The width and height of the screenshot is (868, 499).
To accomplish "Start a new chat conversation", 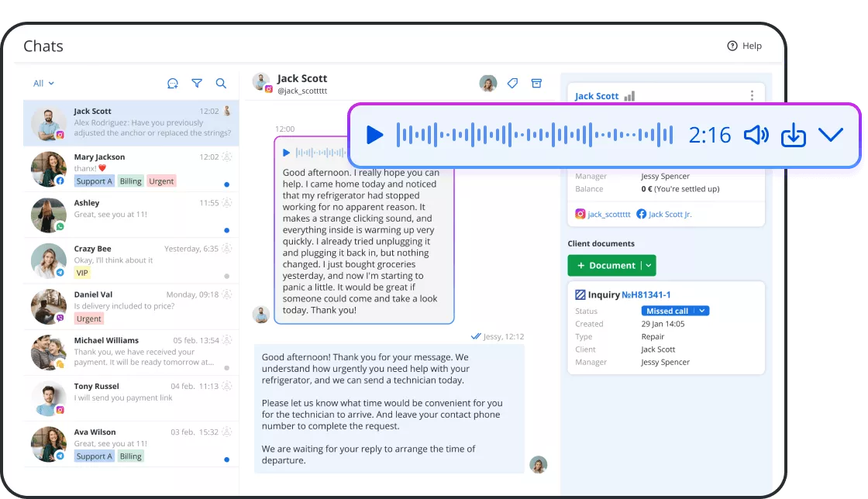I will coord(172,83).
